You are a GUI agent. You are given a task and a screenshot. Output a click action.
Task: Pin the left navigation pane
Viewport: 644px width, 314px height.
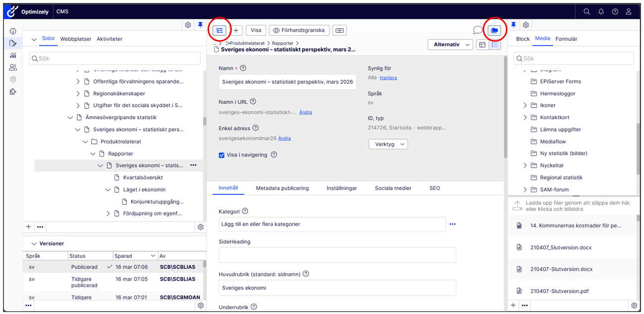200,25
